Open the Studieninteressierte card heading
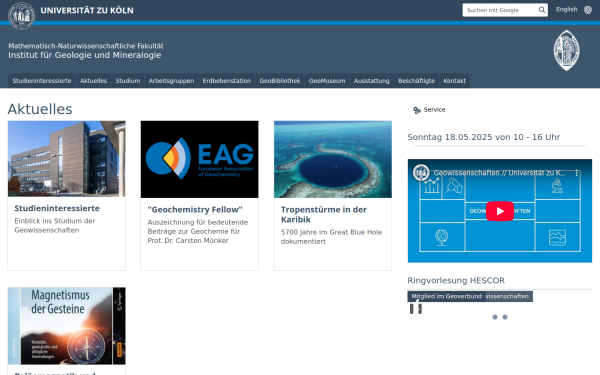 click(x=57, y=208)
